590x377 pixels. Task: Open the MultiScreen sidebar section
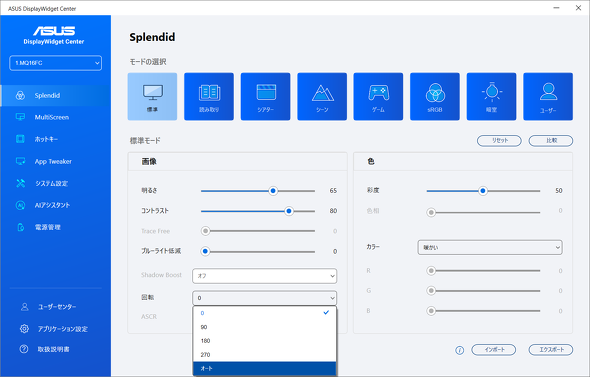click(x=55, y=117)
